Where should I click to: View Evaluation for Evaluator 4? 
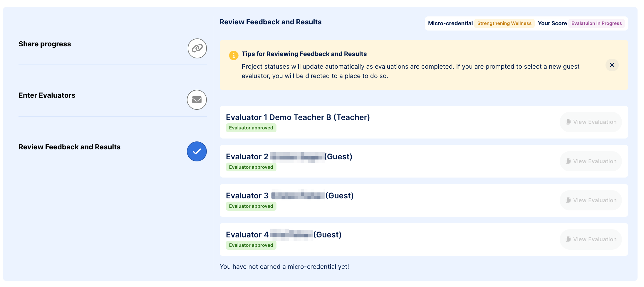(591, 239)
